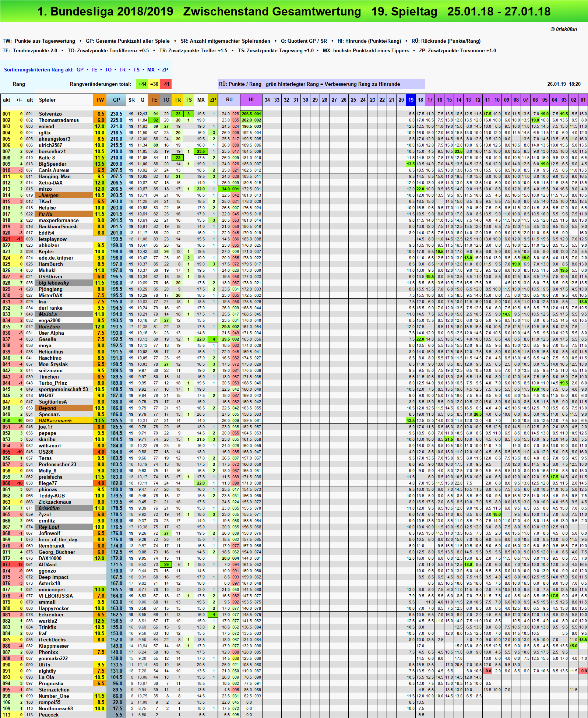Click player name Nordborusse68

tap(56, 708)
